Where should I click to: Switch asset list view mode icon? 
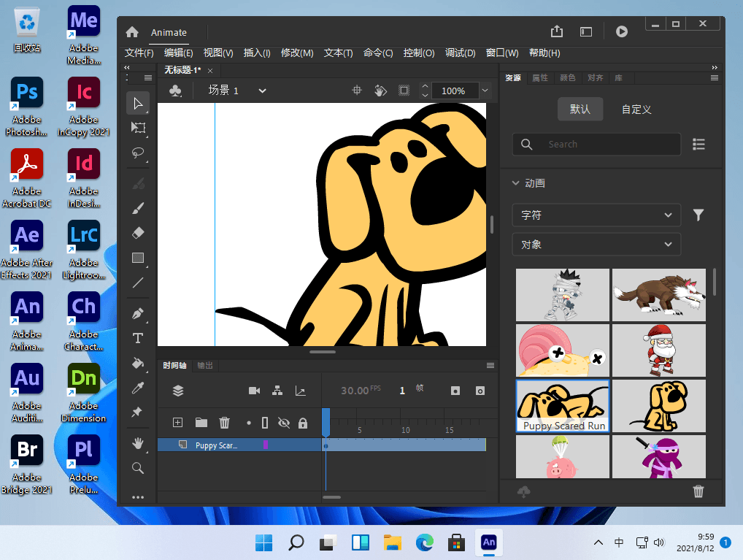coord(698,144)
